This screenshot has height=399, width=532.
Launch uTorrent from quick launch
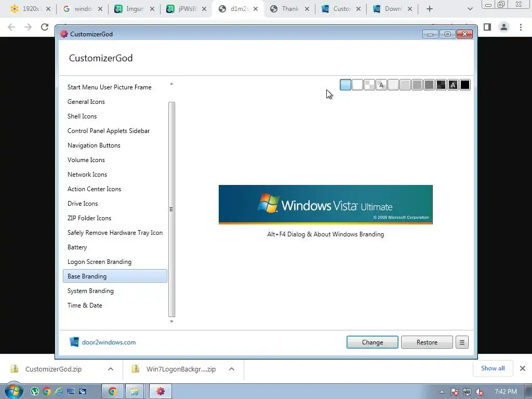click(35, 392)
